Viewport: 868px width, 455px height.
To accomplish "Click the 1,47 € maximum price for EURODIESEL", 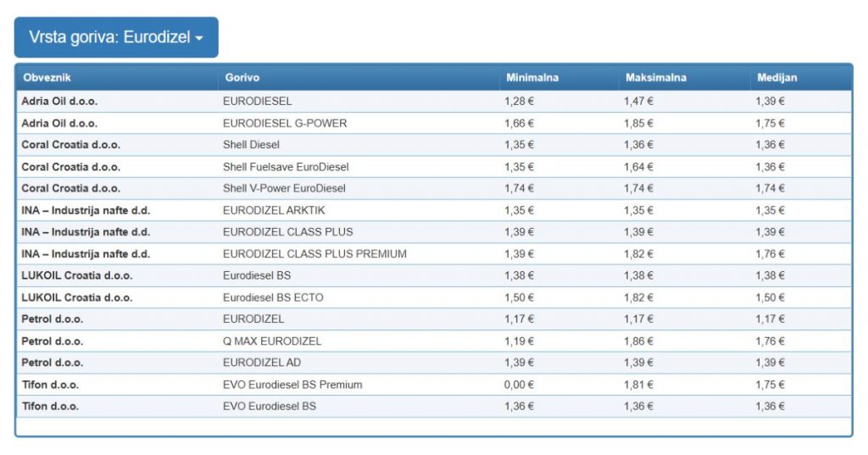I will point(638,102).
